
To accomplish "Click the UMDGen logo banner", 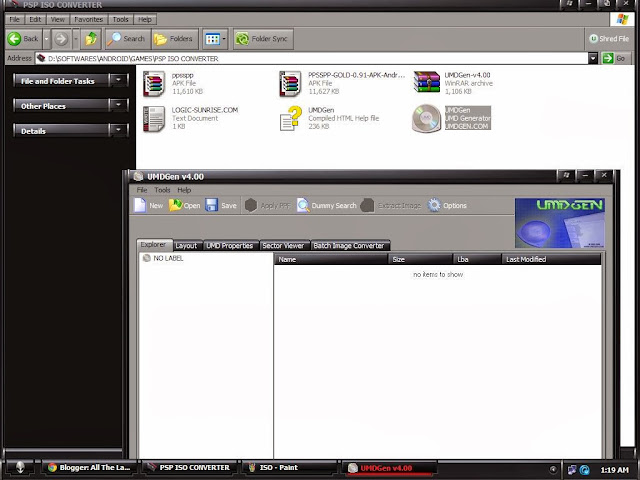I will coord(560,223).
